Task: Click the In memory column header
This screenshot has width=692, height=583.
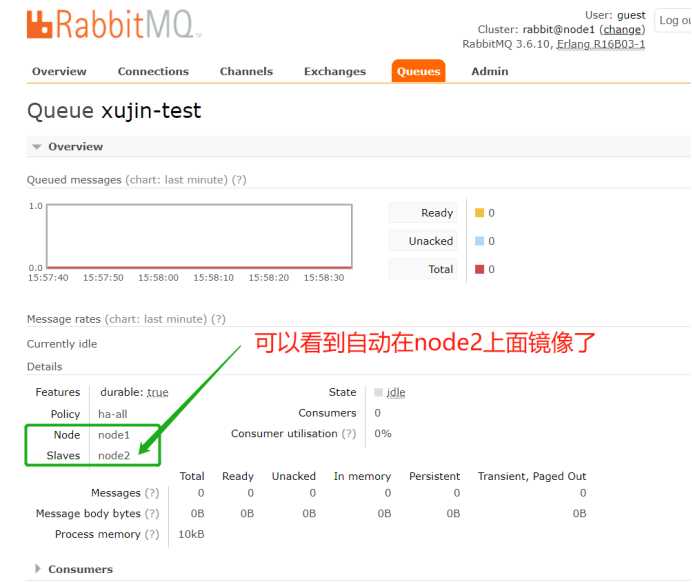Action: click(x=362, y=477)
